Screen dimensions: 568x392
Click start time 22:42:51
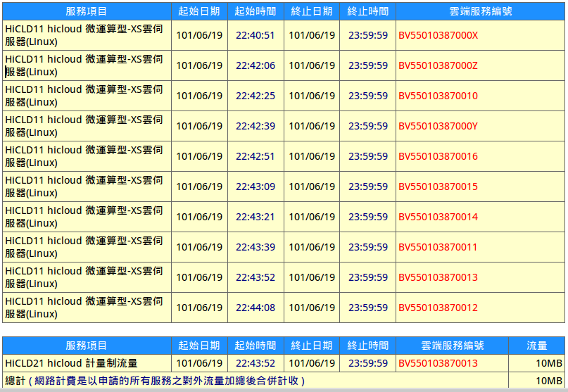tap(255, 156)
